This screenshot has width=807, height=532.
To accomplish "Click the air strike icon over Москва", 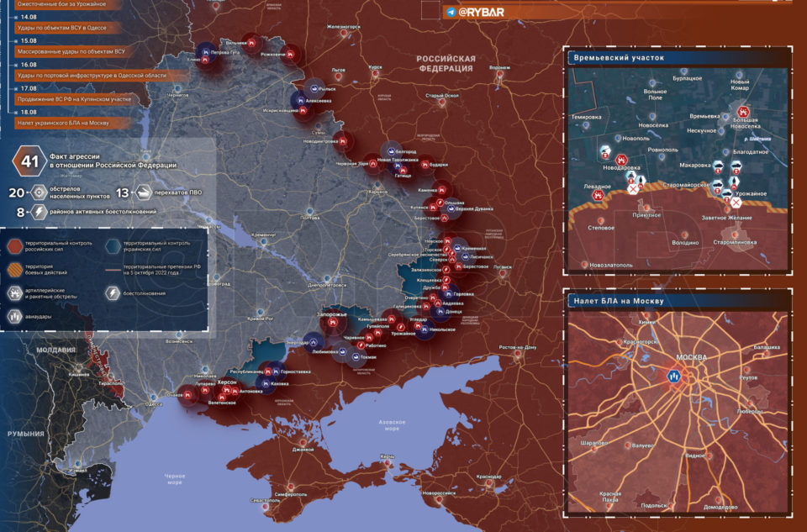I will (x=675, y=378).
